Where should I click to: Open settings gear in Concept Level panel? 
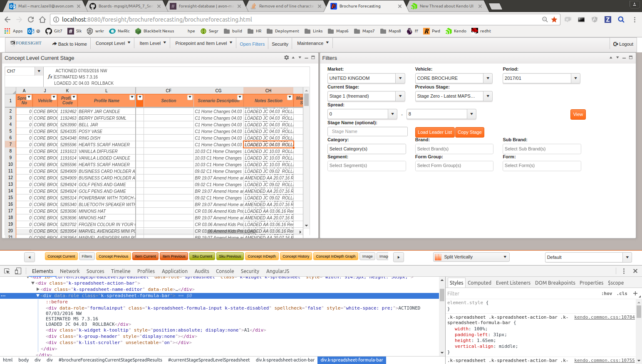[286, 58]
